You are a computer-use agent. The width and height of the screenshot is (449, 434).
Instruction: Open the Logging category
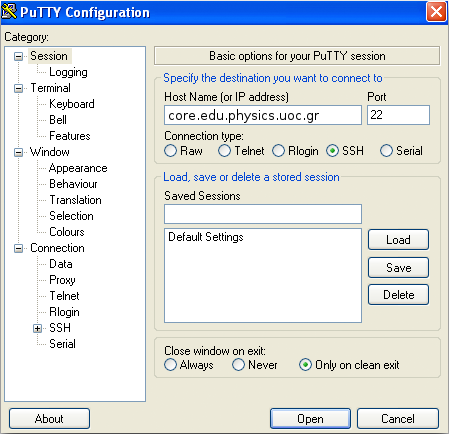click(x=68, y=72)
